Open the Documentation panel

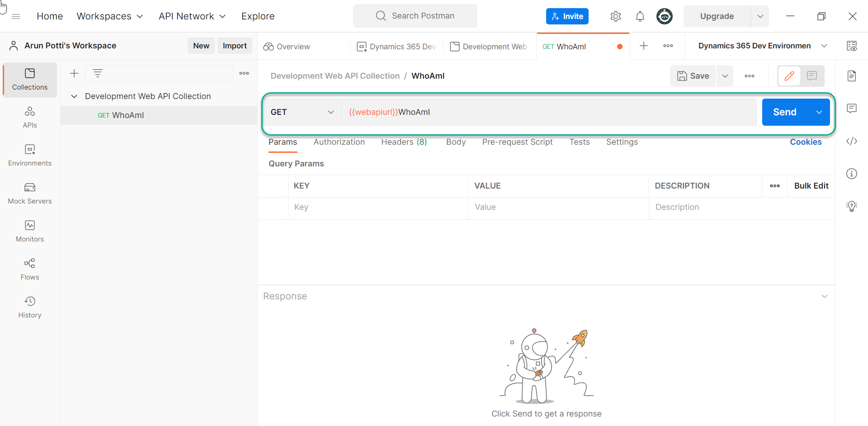pyautogui.click(x=852, y=76)
